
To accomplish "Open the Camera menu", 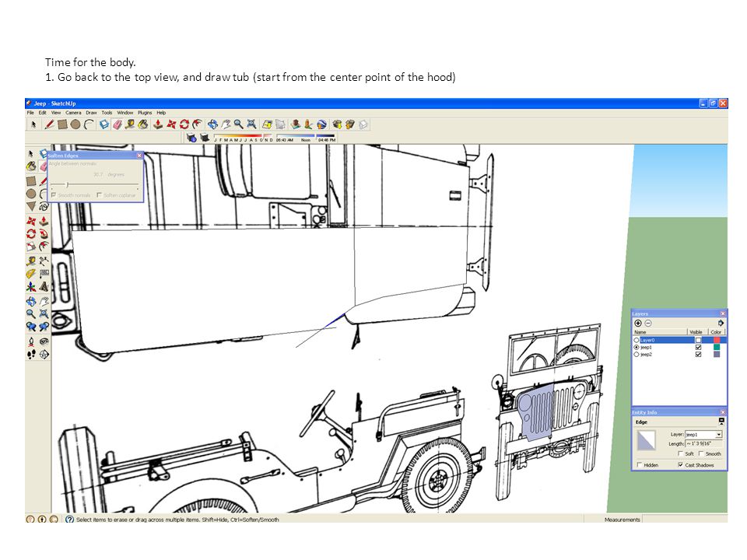I will [73, 113].
